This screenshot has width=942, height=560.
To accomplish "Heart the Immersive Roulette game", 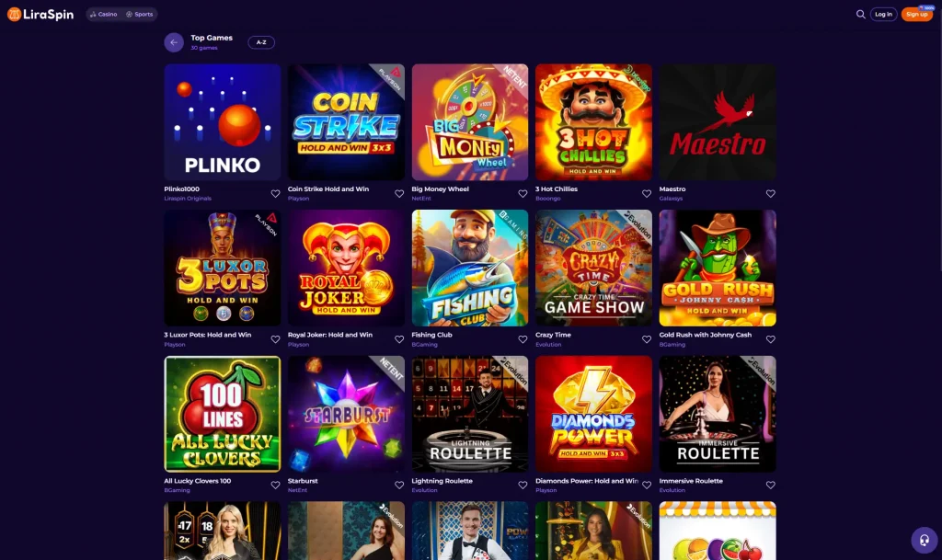I will pos(770,485).
